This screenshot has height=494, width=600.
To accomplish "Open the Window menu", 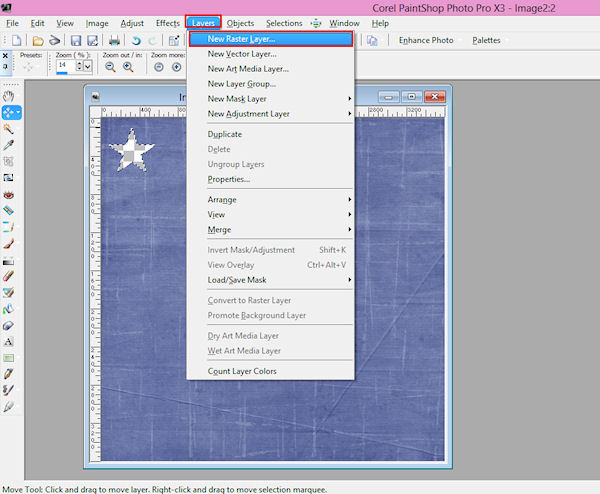I will (x=344, y=23).
